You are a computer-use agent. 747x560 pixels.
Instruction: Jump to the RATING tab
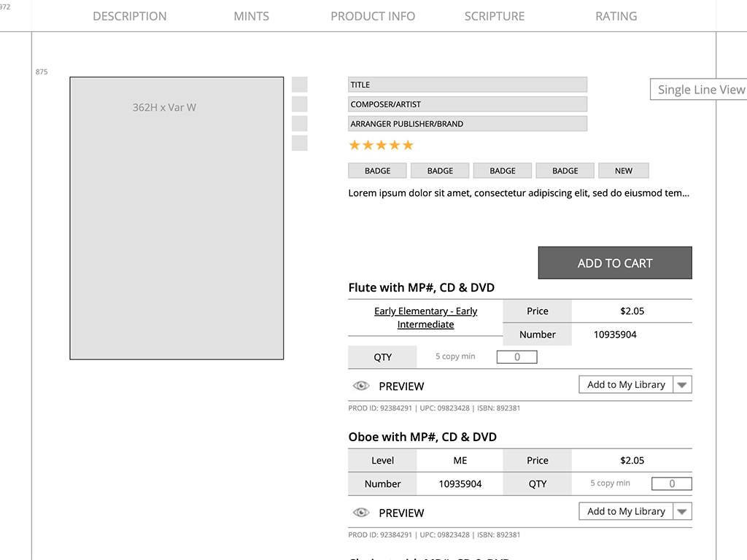[616, 16]
